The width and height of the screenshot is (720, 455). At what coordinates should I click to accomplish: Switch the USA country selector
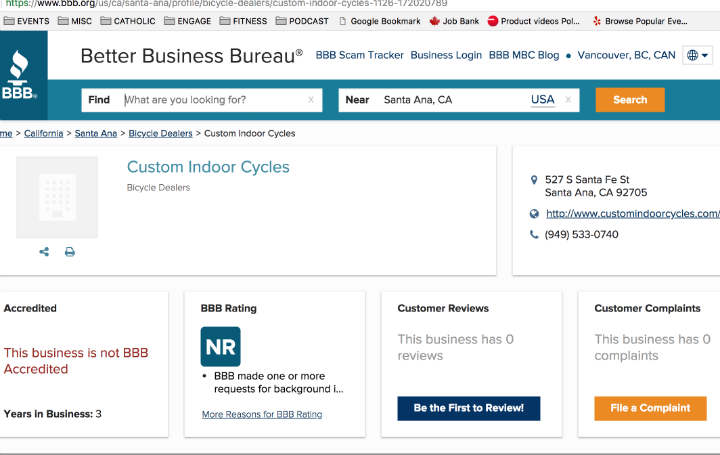tap(542, 100)
